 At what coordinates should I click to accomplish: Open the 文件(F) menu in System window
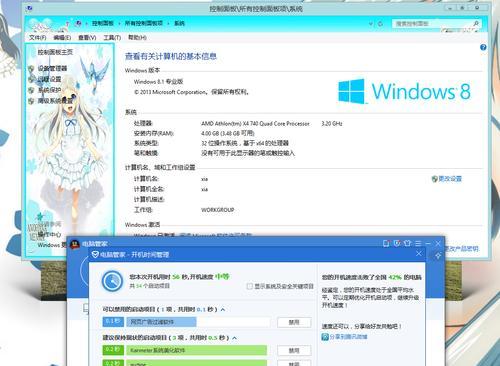(37, 38)
